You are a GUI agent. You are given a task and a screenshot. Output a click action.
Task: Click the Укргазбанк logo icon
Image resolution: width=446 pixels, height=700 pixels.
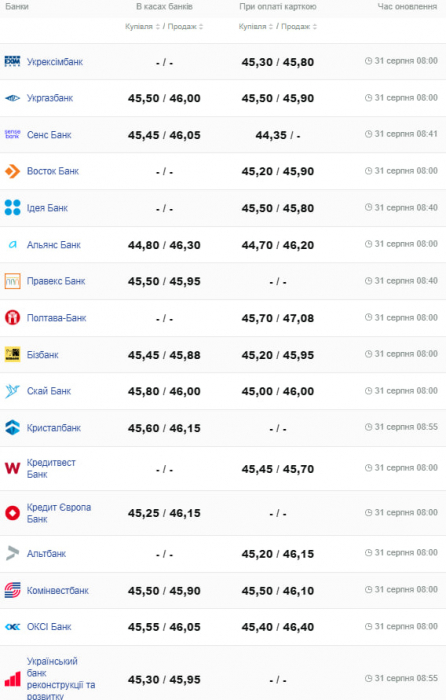click(x=12, y=98)
